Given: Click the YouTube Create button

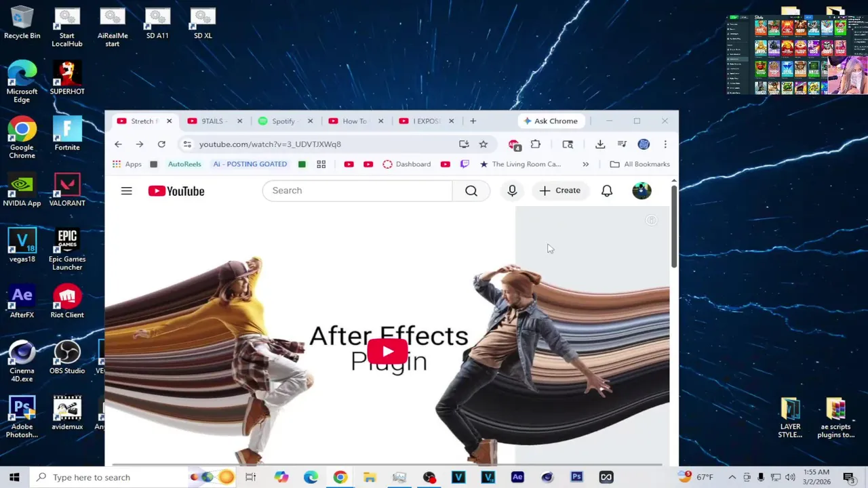Looking at the screenshot, I should [560, 190].
